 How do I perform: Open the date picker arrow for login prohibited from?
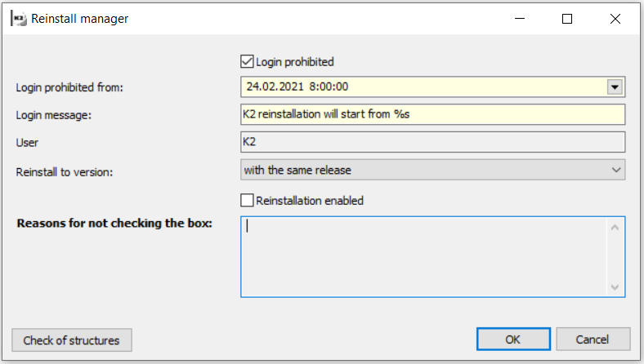pos(615,87)
